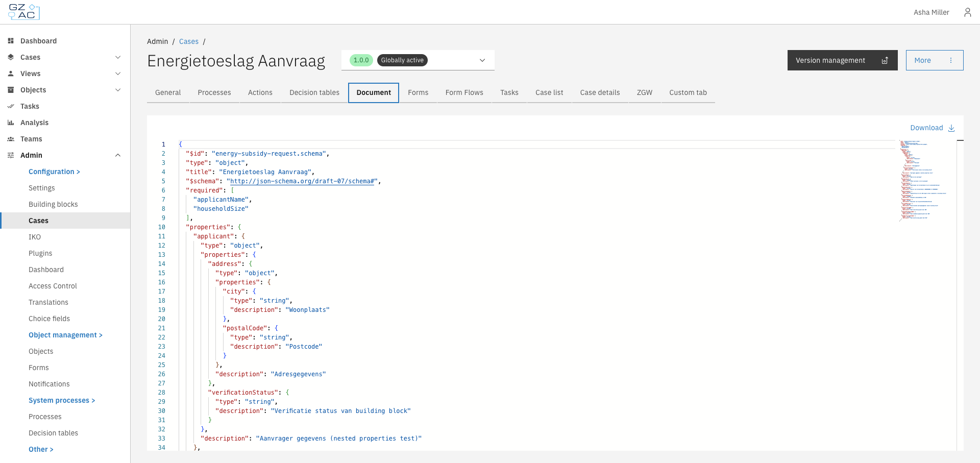Open Access Control in Admin menu
Viewport: 980px width, 463px height.
pyautogui.click(x=53, y=286)
